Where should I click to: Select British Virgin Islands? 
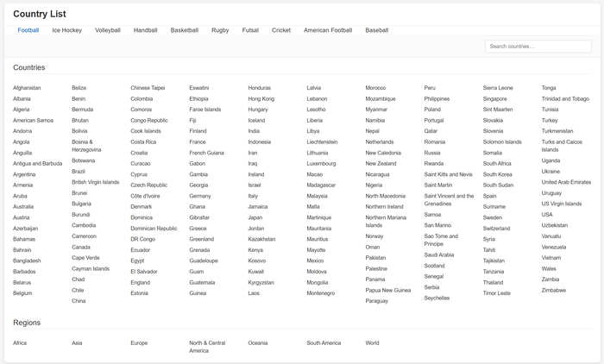(96, 182)
